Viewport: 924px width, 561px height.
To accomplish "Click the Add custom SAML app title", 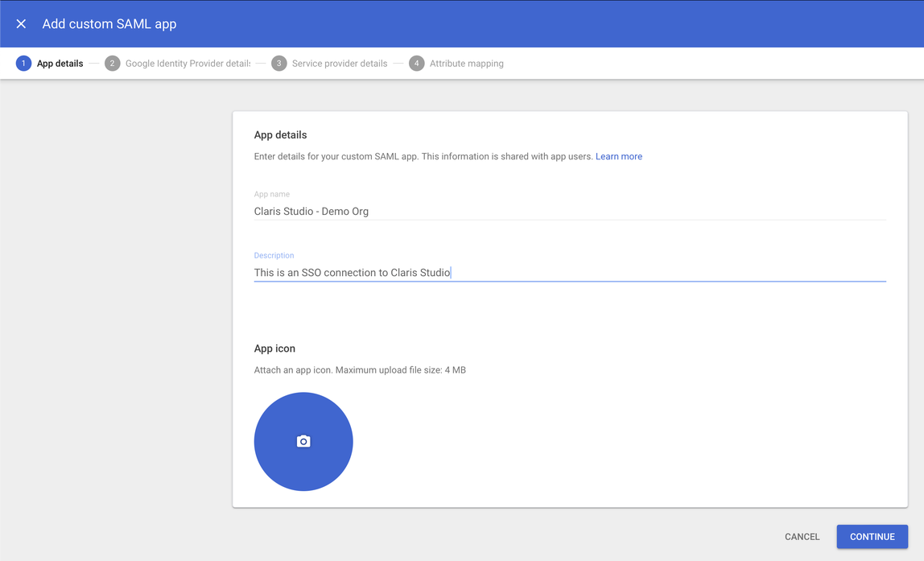I will coord(109,23).
